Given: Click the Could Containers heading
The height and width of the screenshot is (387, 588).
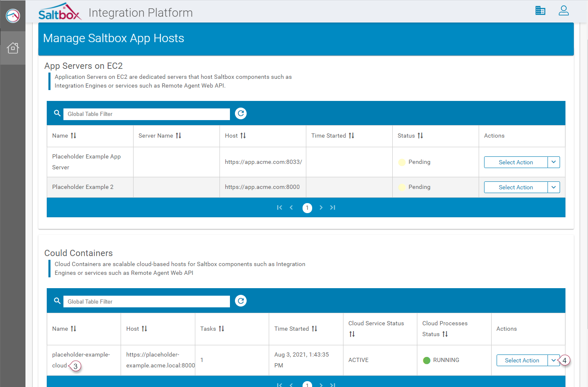Looking at the screenshot, I should pyautogui.click(x=78, y=253).
